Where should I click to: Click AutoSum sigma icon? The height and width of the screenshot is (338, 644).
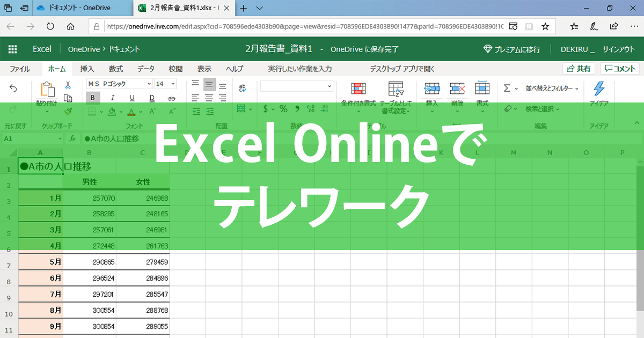pyautogui.click(x=507, y=89)
